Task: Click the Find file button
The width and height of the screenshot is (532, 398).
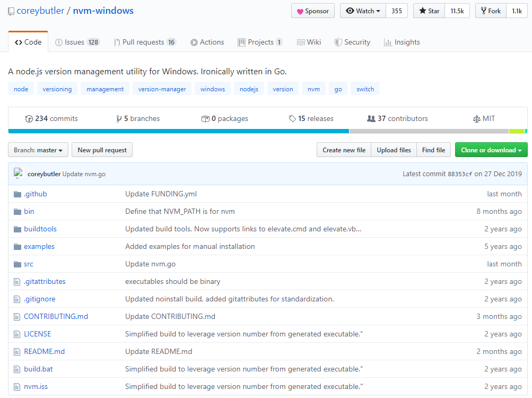Action: (x=433, y=150)
